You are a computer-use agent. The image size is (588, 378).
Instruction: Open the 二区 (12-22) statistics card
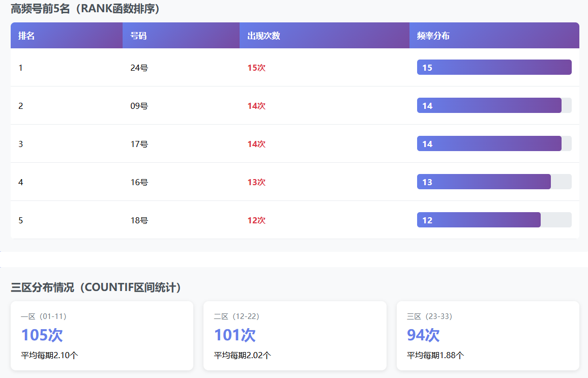(295, 336)
